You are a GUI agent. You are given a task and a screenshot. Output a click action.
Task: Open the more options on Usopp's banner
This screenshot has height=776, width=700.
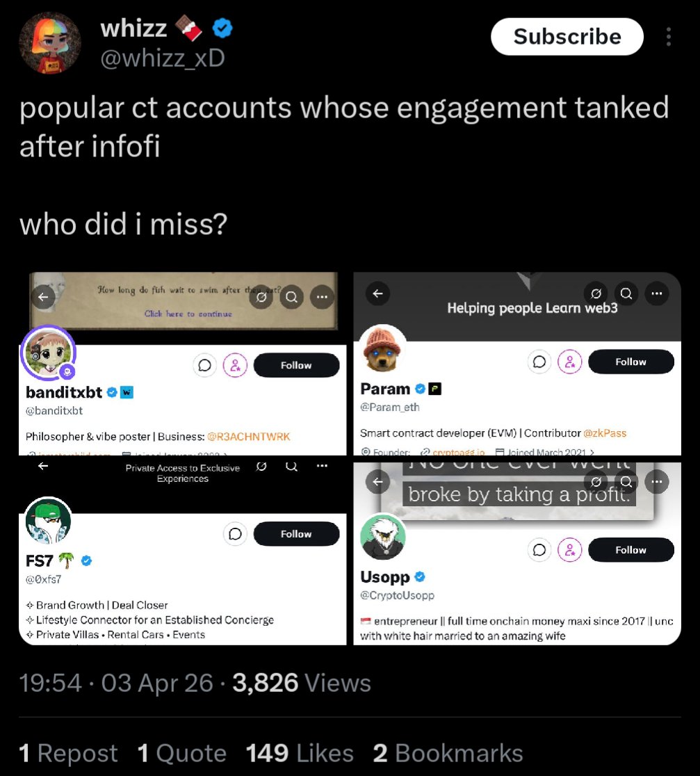656,481
